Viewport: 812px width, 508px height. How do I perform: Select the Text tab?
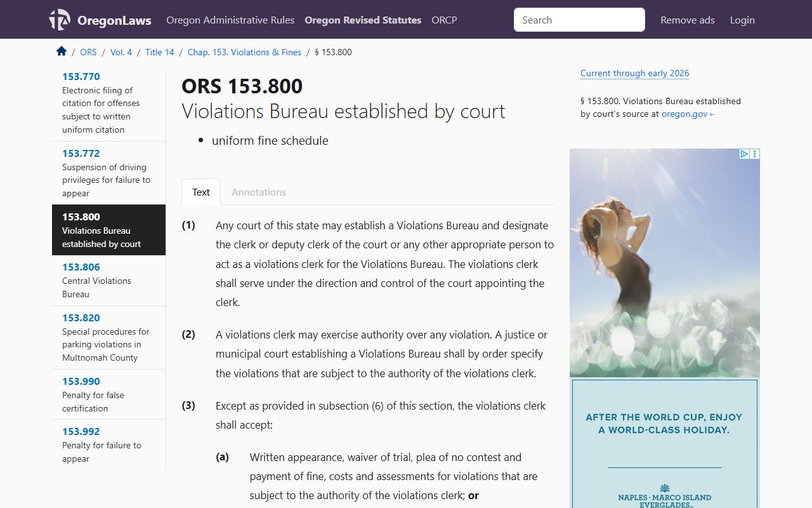(201, 192)
